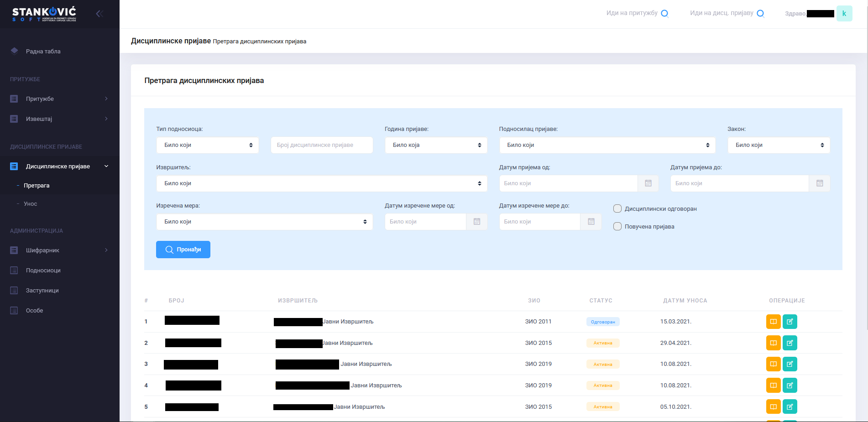
Task: Open the Тип подносиоца dropdown
Action: [207, 145]
